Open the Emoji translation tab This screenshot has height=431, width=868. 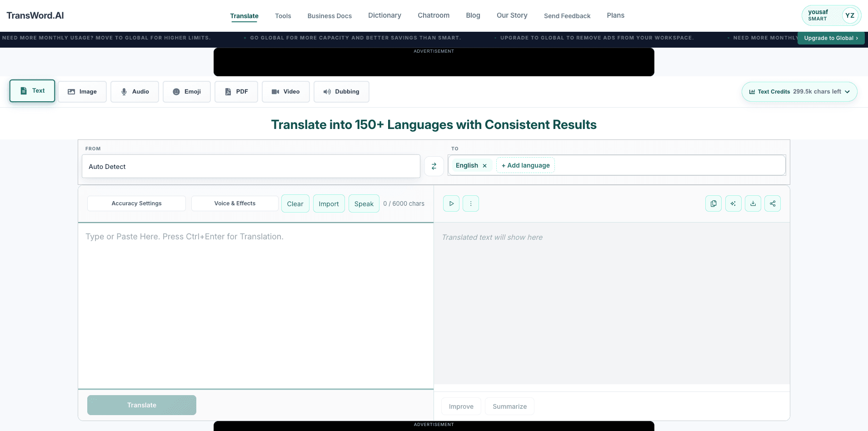[187, 92]
